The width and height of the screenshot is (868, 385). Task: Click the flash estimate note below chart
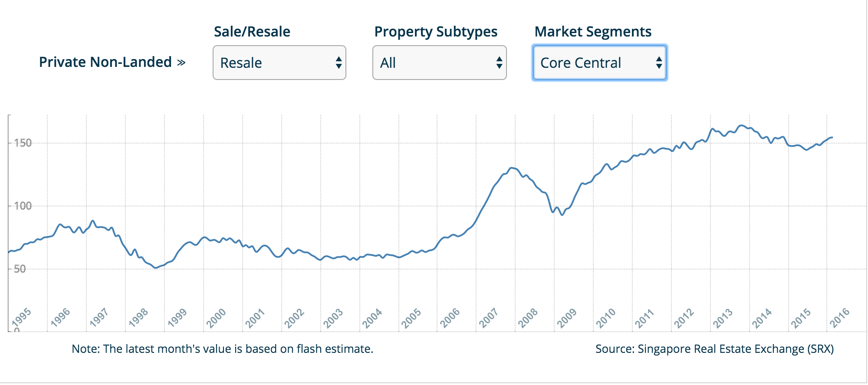(x=222, y=349)
